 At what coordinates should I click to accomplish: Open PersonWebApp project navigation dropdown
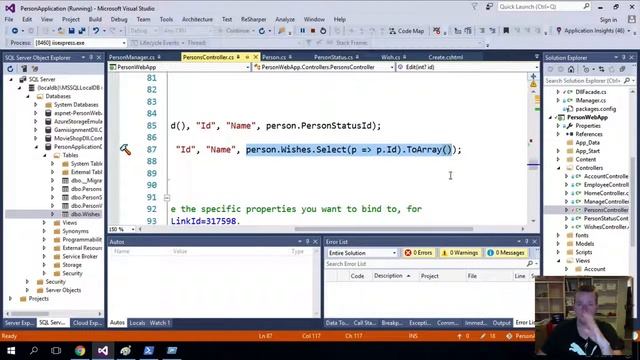179,67
